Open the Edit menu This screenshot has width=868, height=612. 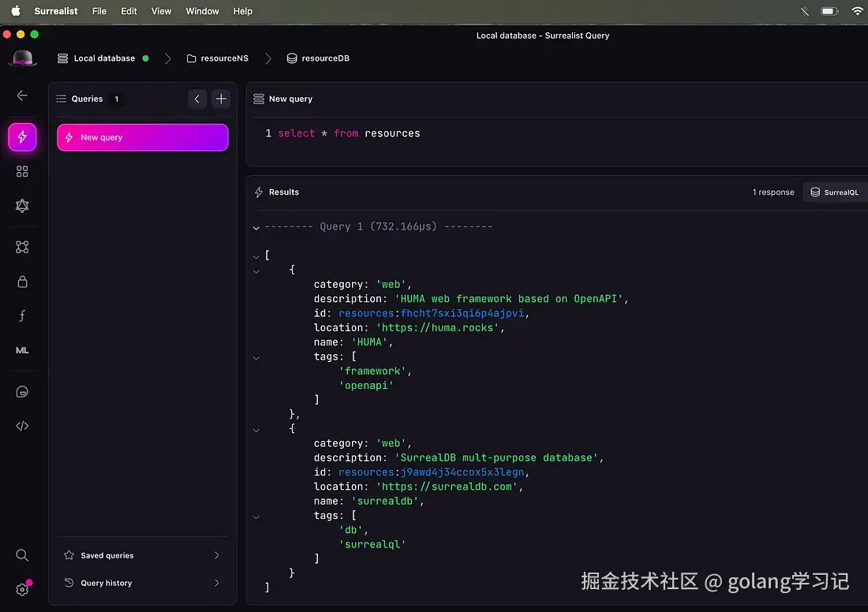(x=129, y=11)
